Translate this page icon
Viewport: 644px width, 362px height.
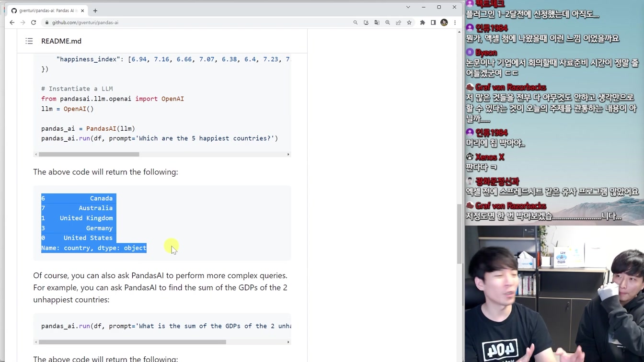[377, 23]
